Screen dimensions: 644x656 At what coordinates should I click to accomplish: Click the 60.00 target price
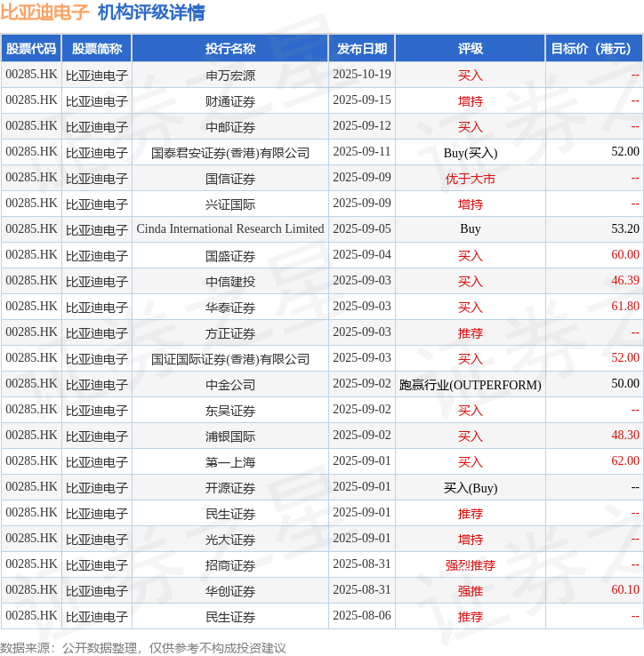pyautogui.click(x=625, y=255)
